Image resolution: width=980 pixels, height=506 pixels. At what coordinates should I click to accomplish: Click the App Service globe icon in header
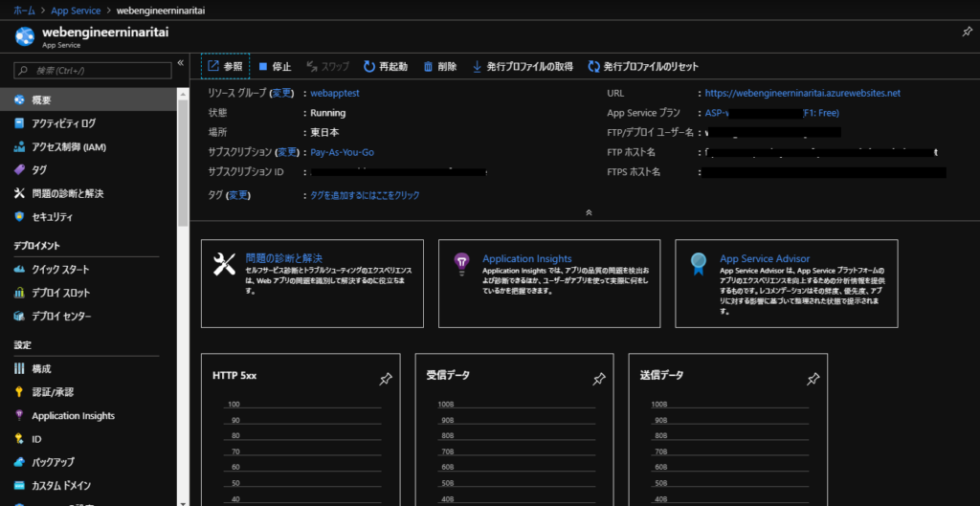(24, 35)
